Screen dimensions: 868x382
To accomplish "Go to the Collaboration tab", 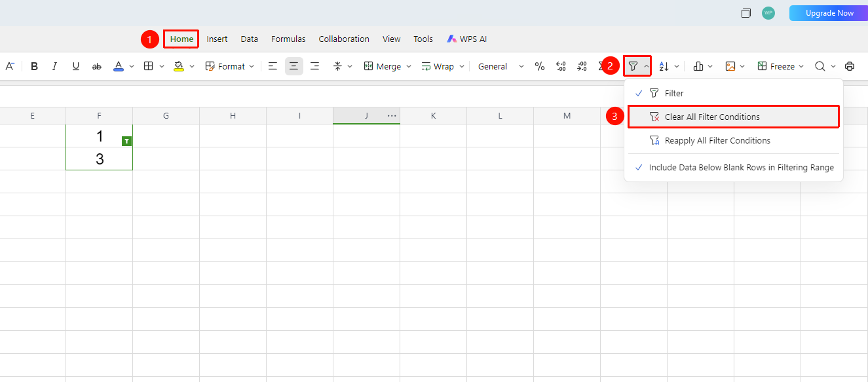I will point(344,39).
